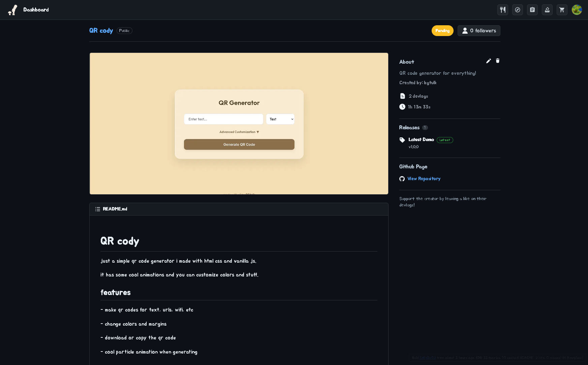Screen dimensions: 588x365
Task: Click the fork and knife icon
Action: pyautogui.click(x=503, y=10)
